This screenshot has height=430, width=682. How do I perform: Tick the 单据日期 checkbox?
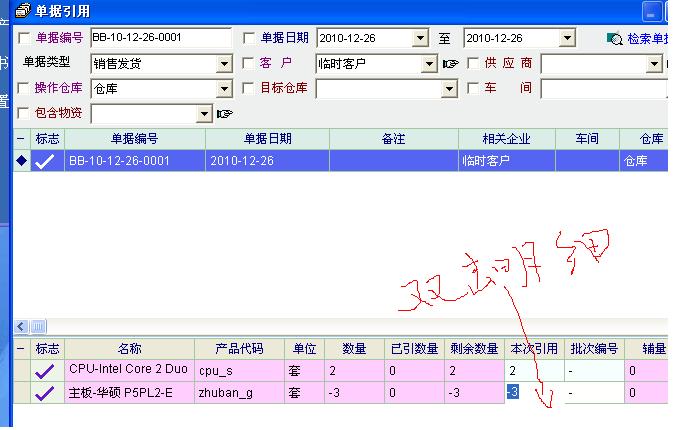pos(250,38)
